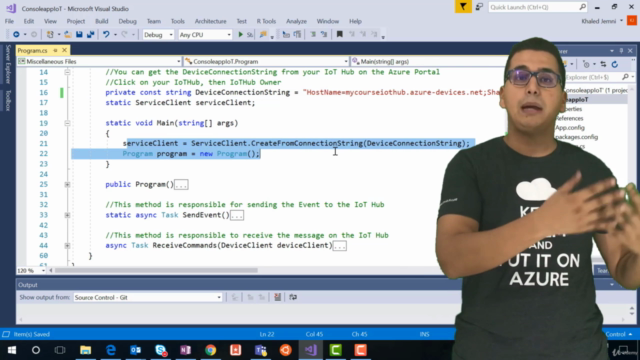Expand the collapsed ReceiveCommands method
The width and height of the screenshot is (640, 360).
[x=67, y=246]
